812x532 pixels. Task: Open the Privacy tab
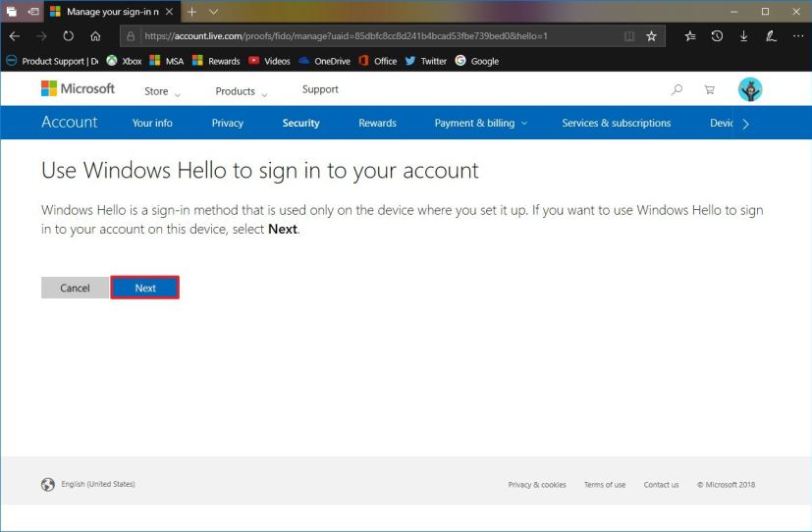point(228,123)
